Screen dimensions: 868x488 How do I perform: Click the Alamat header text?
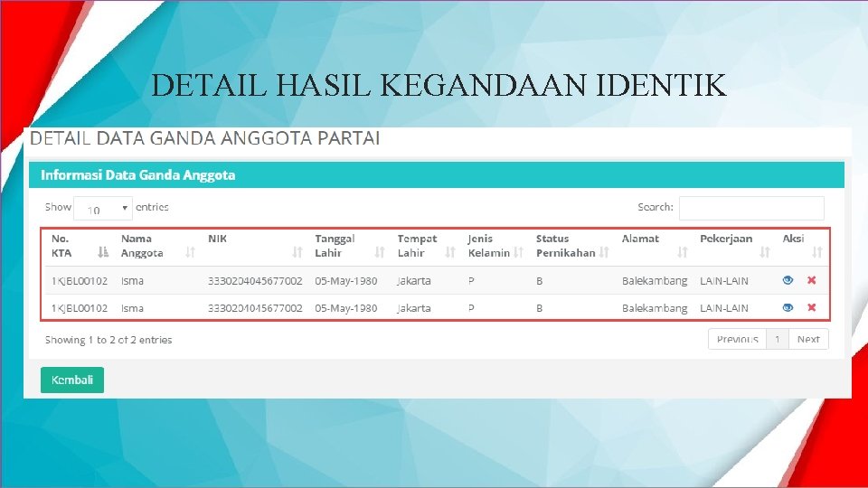(x=640, y=239)
